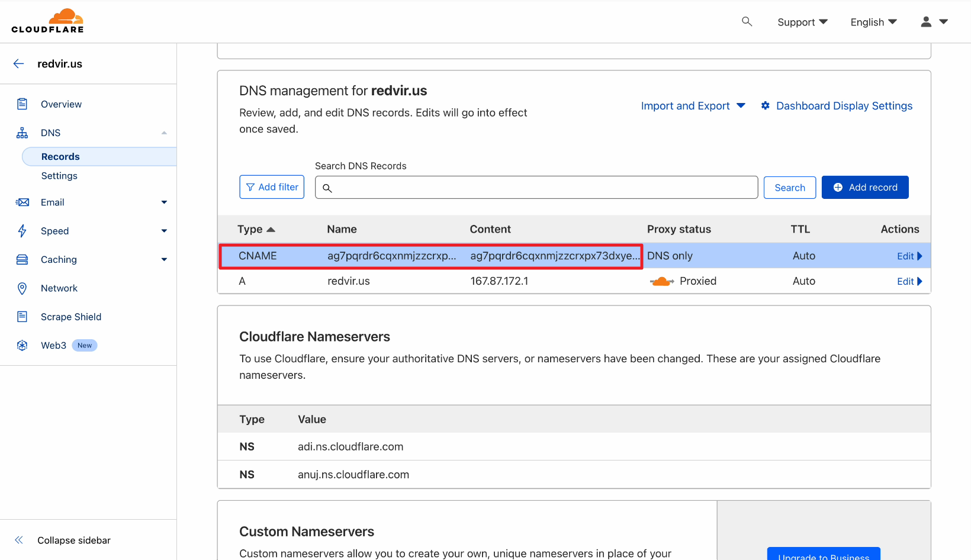Click the Dashboard Display Settings gear icon
Screen dimensions: 971x560
pos(766,106)
